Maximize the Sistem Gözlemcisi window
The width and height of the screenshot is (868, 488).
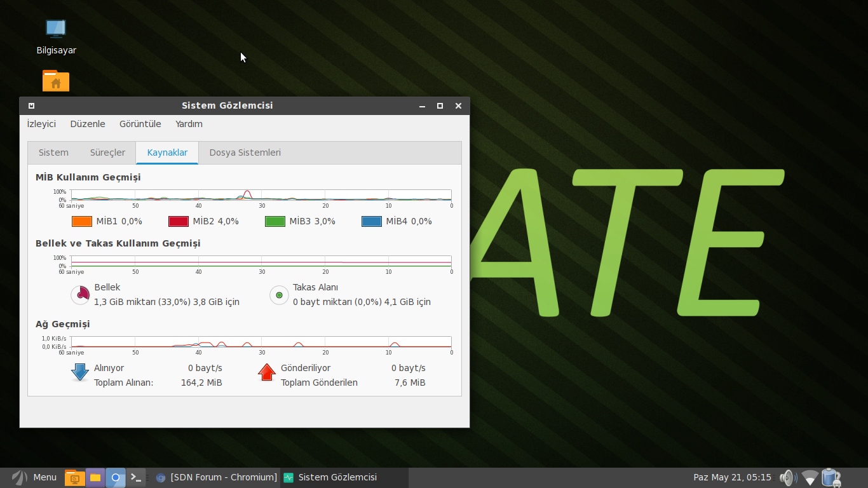(x=440, y=105)
